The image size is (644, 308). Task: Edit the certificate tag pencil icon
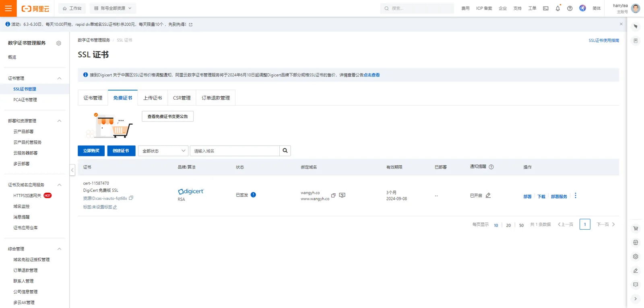tap(115, 207)
